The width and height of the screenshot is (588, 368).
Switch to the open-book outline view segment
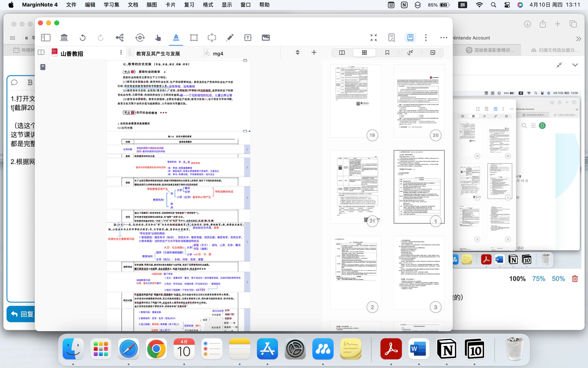click(342, 52)
